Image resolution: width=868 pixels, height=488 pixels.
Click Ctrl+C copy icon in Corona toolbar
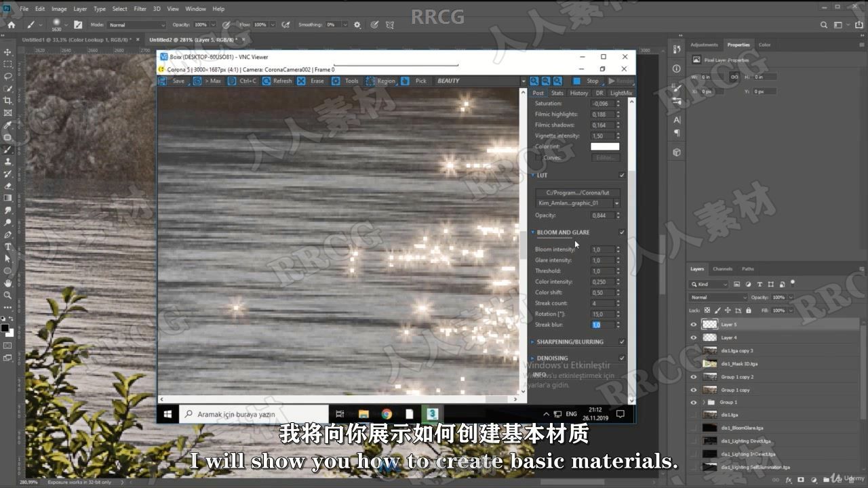pos(232,81)
